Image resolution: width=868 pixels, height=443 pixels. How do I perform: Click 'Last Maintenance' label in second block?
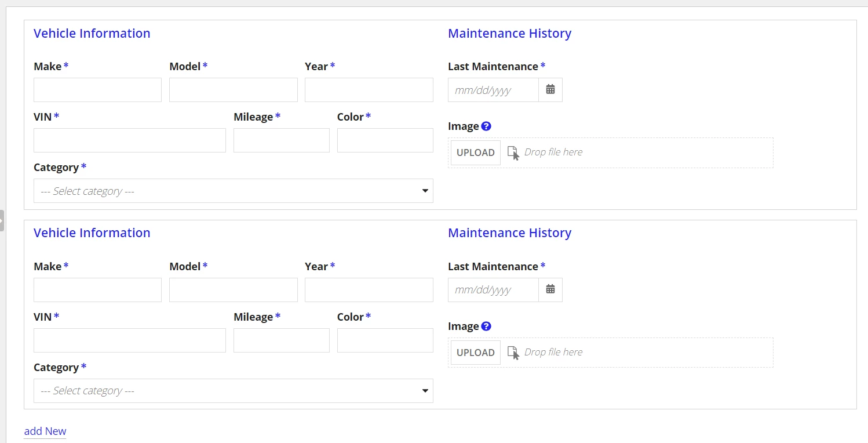coord(493,266)
